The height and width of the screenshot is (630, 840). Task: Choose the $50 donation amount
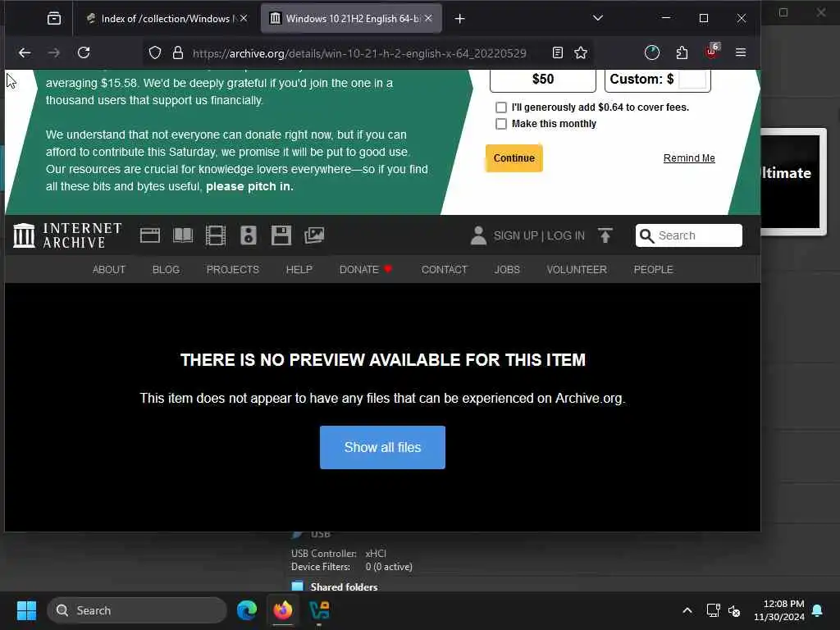coord(543,80)
